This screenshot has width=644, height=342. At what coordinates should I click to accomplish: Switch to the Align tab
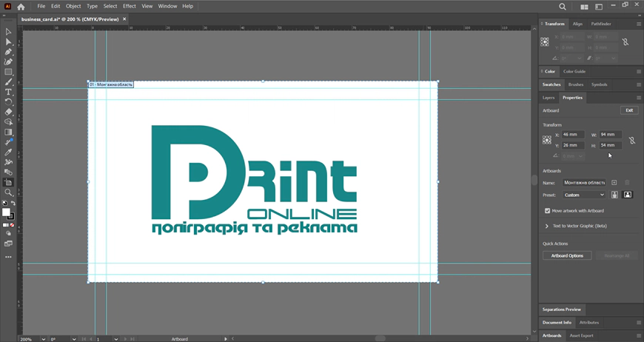tap(577, 24)
